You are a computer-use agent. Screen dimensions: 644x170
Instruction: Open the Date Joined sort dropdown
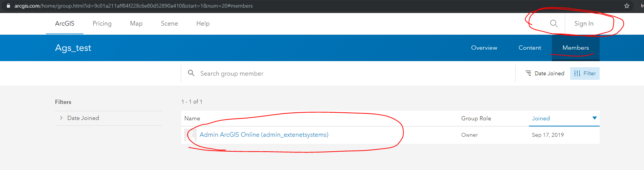(545, 73)
